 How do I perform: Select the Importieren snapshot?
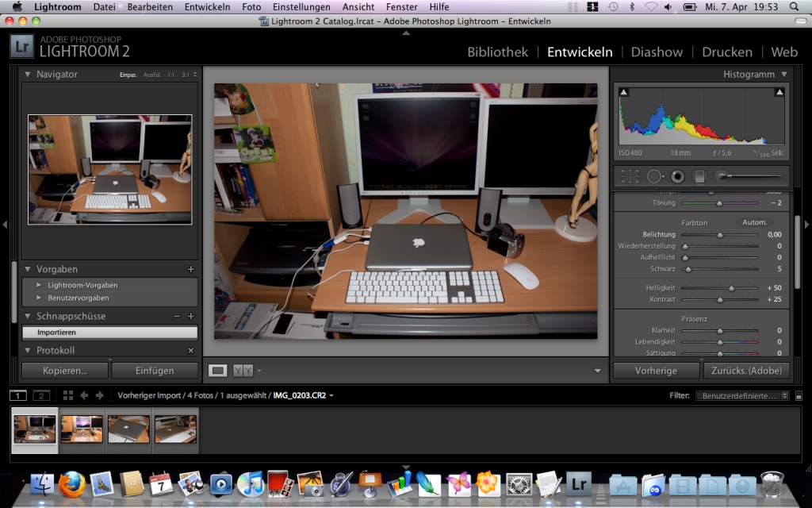(x=109, y=333)
